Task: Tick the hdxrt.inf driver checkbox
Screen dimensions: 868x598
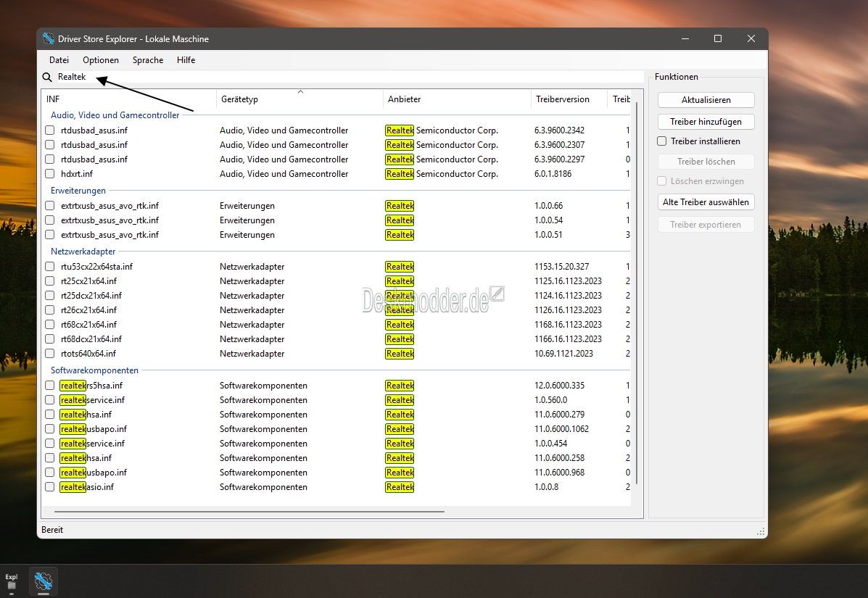Action: pyautogui.click(x=50, y=174)
